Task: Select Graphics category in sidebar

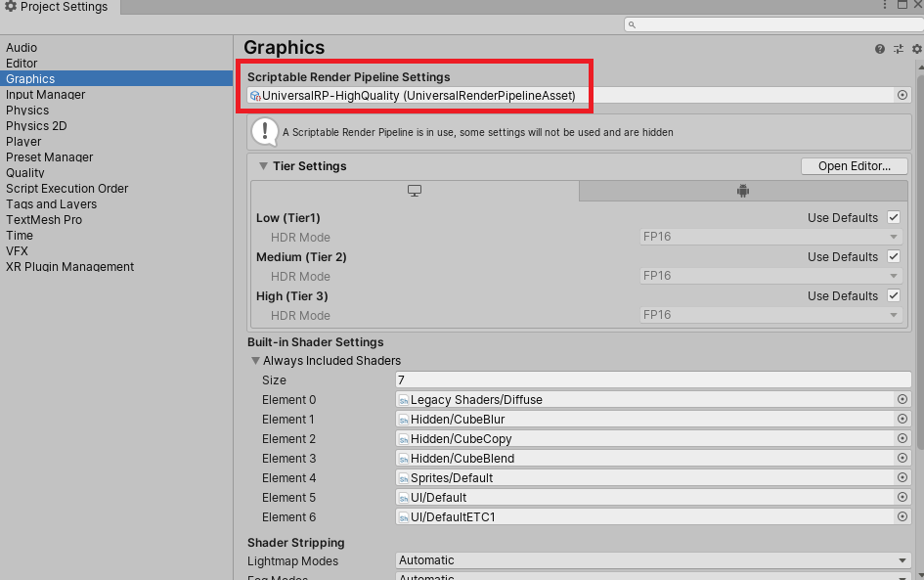Action: pyautogui.click(x=116, y=78)
